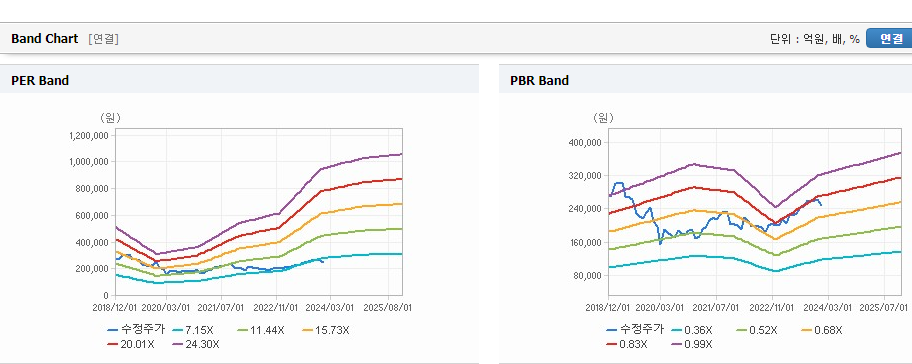Image resolution: width=912 pixels, height=364 pixels.
Task: Click the [연결] label next to Band Chart
Action: (x=104, y=39)
